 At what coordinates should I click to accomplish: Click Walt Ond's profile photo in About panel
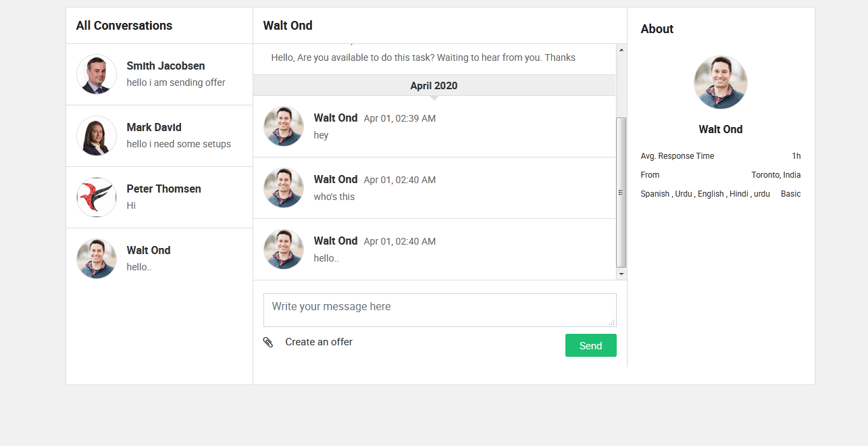[x=720, y=82]
